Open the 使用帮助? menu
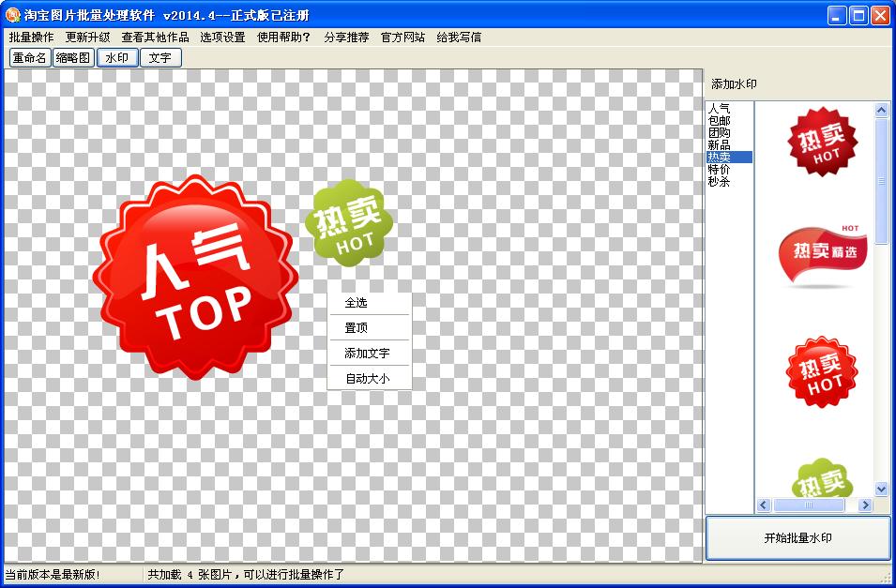This screenshot has height=588, width=896. coord(283,38)
